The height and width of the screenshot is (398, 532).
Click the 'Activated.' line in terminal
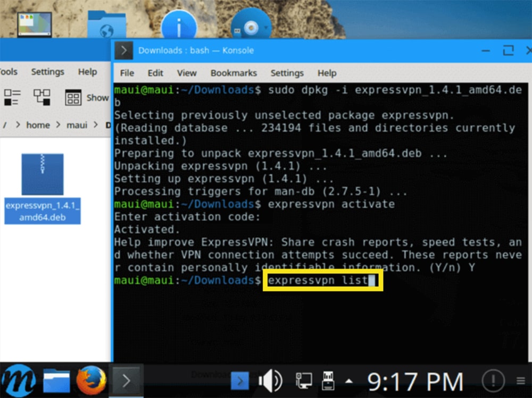pos(147,230)
